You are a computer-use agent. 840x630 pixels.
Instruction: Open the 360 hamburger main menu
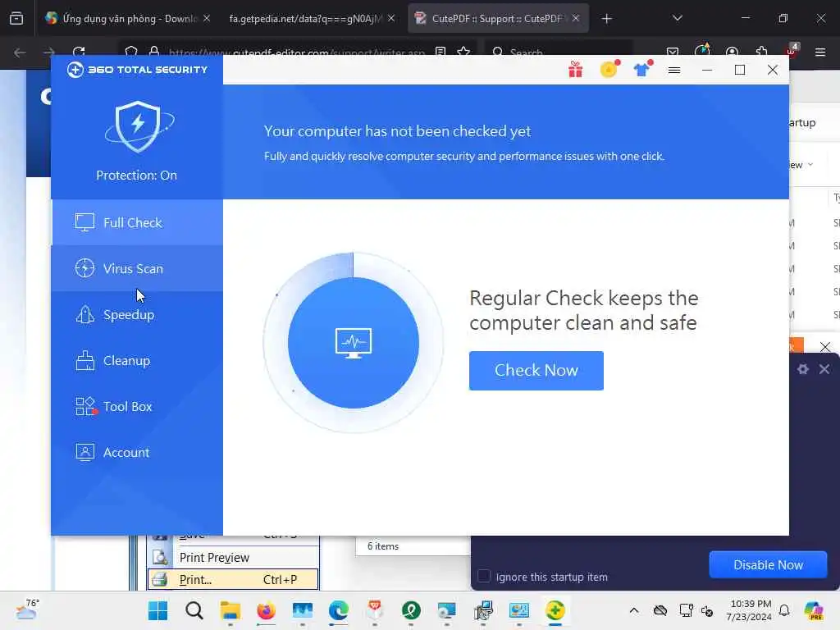click(674, 71)
